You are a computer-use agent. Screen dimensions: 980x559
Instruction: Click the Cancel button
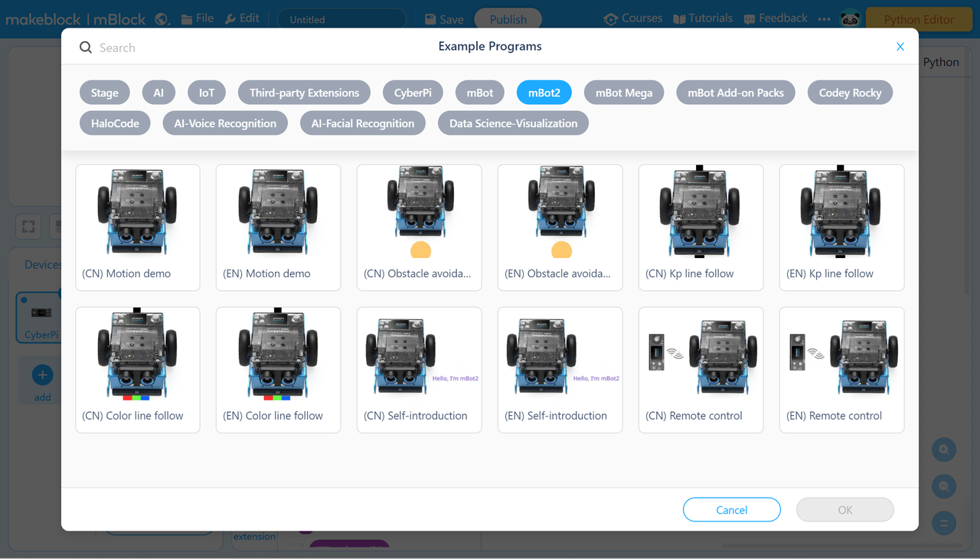tap(732, 510)
